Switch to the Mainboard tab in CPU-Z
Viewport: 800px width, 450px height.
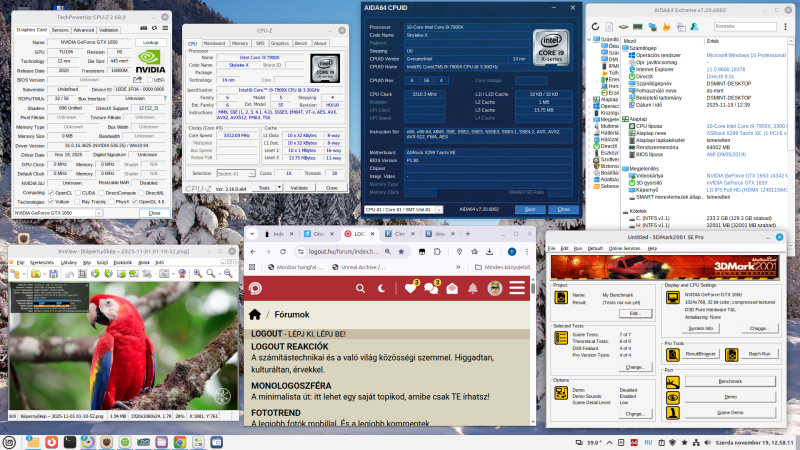[x=214, y=43]
